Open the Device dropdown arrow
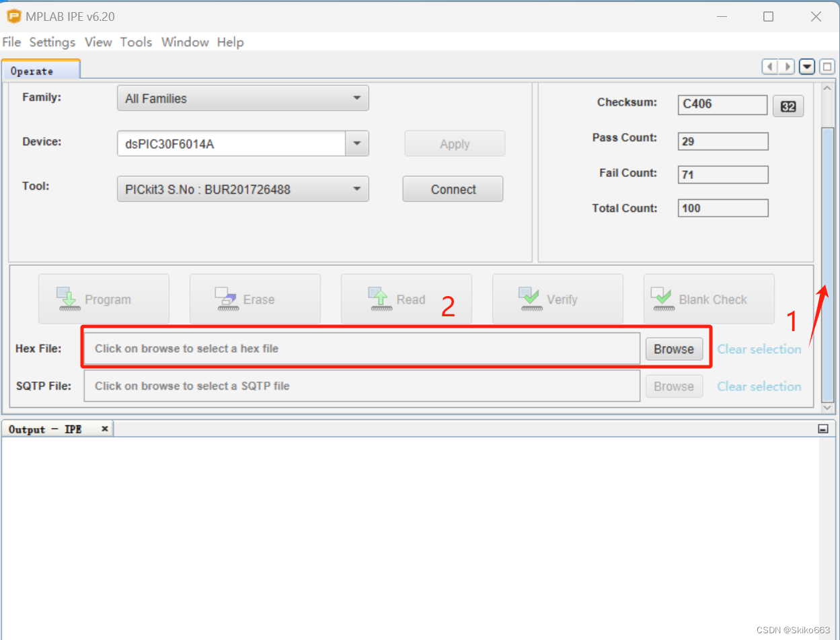This screenshot has height=640, width=840. pos(357,143)
